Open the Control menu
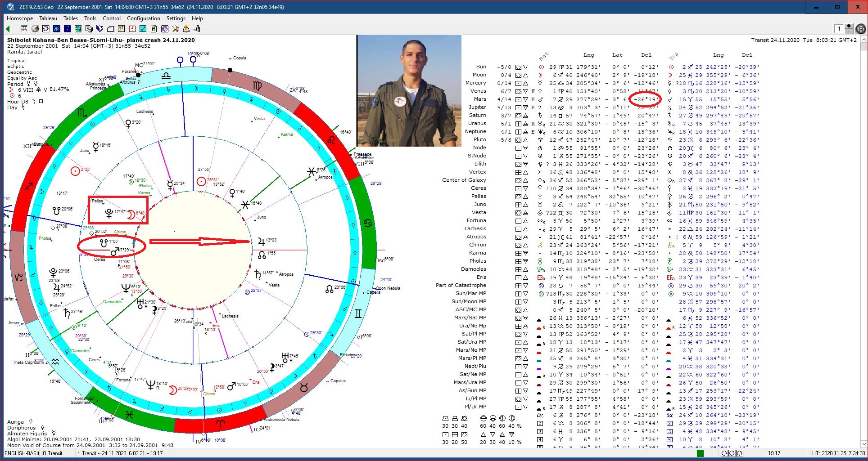The image size is (868, 461). (x=112, y=18)
